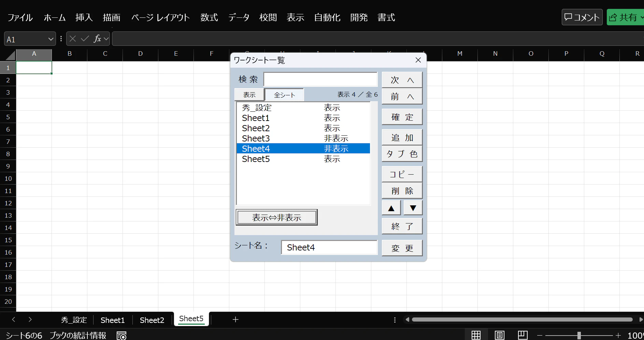Click the sheet tab bar options dots

395,320
